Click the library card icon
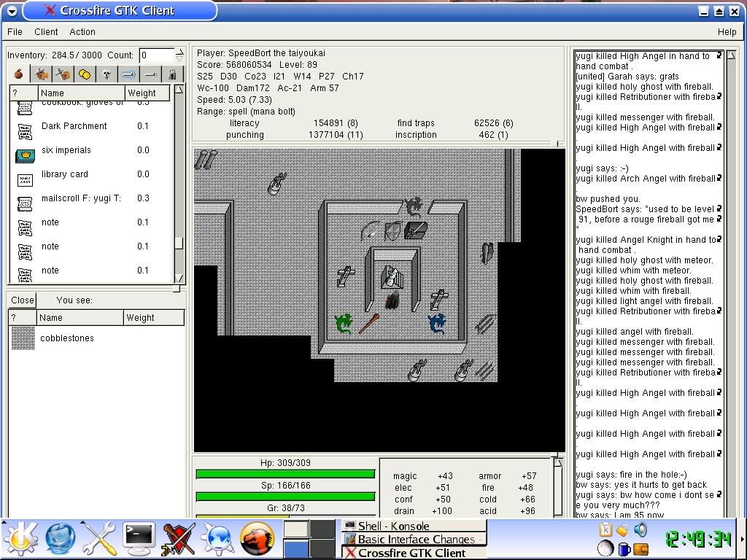 tap(25, 180)
